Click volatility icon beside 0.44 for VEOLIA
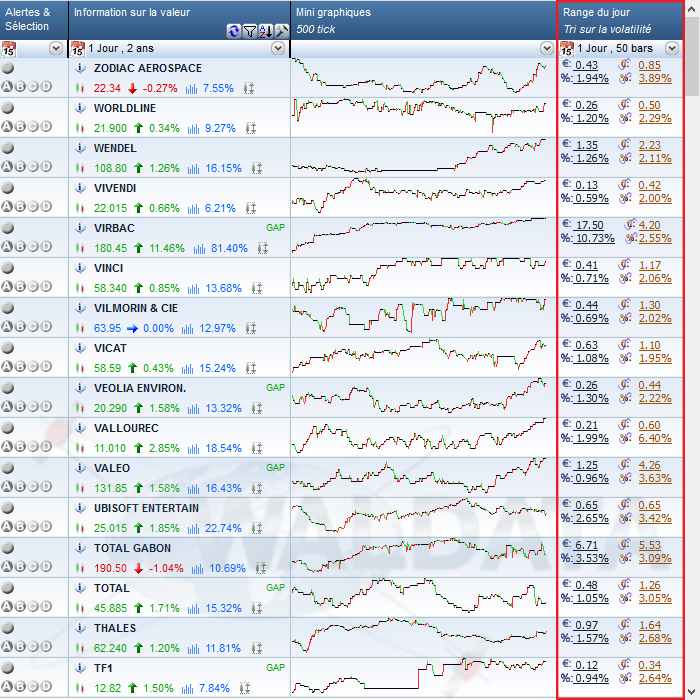Screen dimensions: 700x700 (625, 383)
